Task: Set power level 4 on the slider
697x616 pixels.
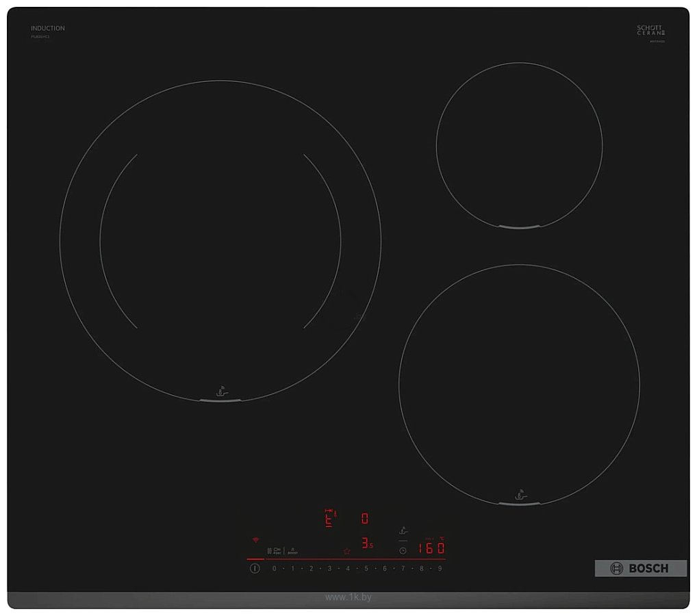Action: pyautogui.click(x=348, y=569)
